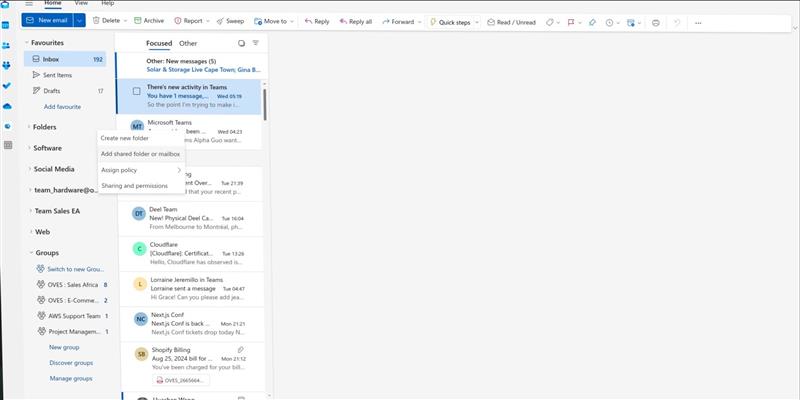Image resolution: width=800 pixels, height=400 pixels.
Task: Open the People contacts app icon
Action: click(6, 45)
